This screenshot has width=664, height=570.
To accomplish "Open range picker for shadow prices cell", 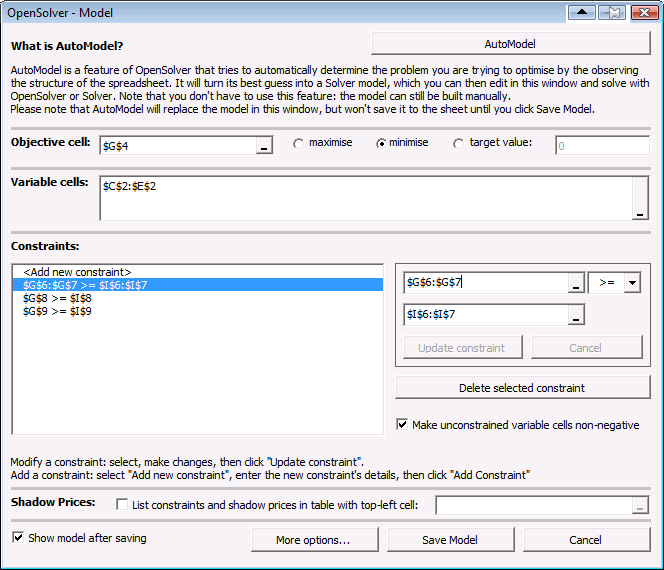I will point(640,505).
